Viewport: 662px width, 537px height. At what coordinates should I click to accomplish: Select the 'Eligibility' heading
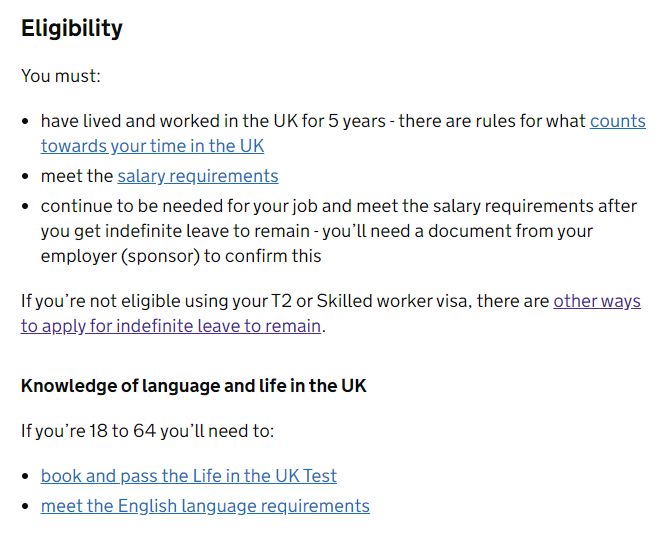[72, 29]
